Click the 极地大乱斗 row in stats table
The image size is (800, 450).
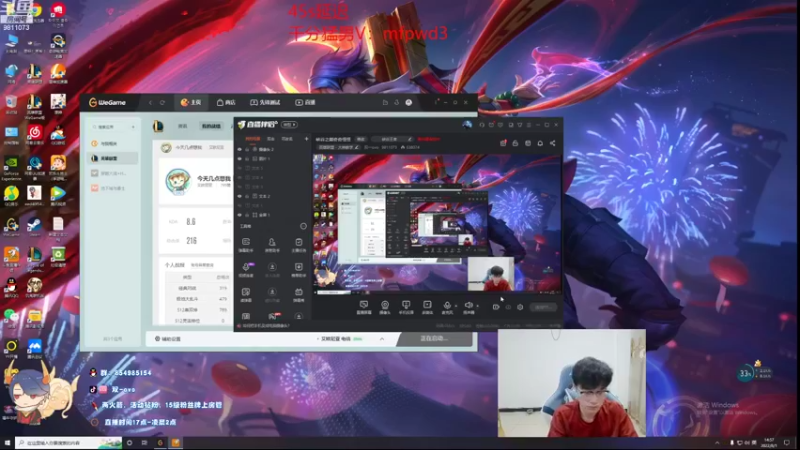click(197, 299)
